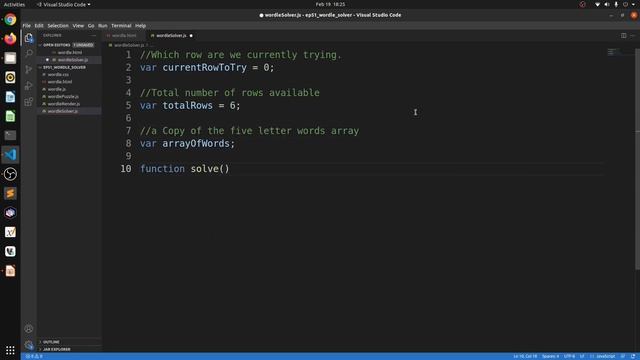Open errors and warnings status item
The image size is (640, 360).
34,356
